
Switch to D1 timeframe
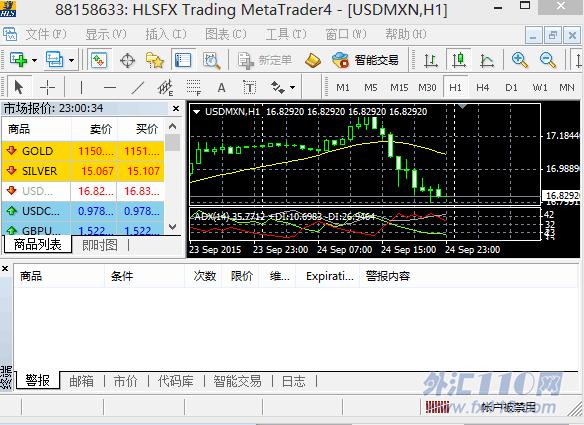pyautogui.click(x=511, y=88)
